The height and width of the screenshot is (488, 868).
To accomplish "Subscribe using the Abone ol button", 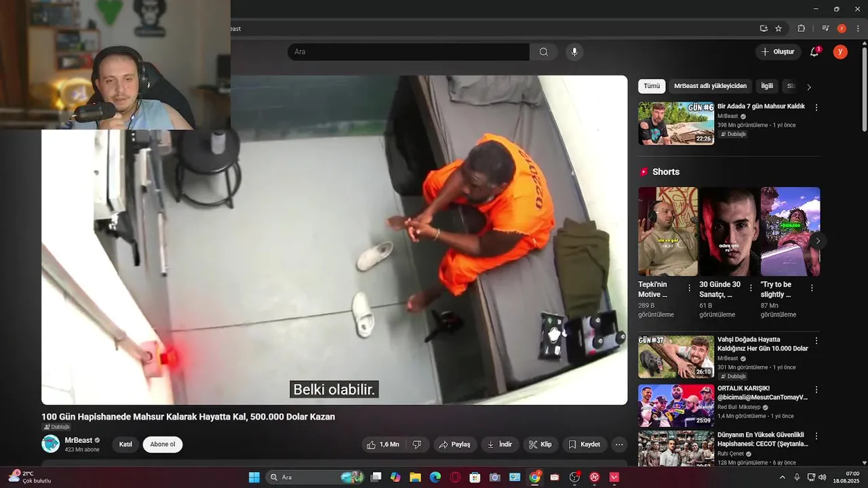I will [163, 445].
